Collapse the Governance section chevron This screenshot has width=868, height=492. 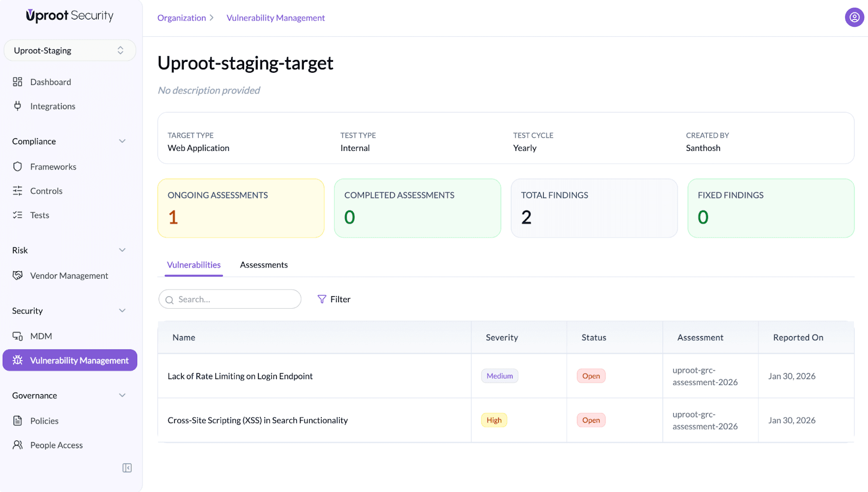(122, 395)
